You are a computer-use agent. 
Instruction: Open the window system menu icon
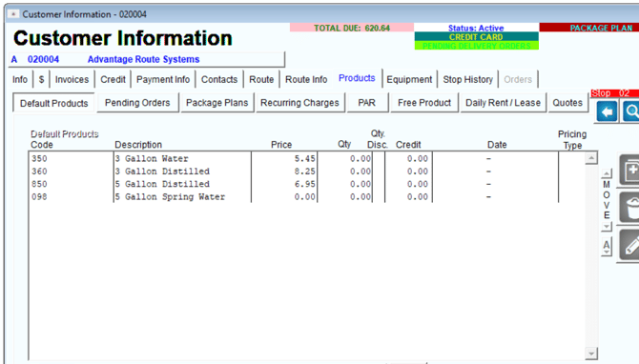tap(13, 14)
